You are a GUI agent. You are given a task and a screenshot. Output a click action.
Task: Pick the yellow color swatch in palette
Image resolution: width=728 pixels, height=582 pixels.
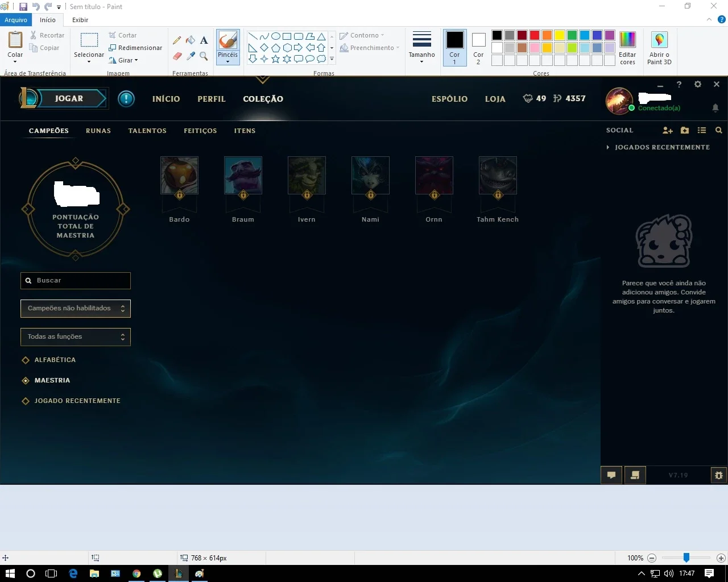click(560, 35)
